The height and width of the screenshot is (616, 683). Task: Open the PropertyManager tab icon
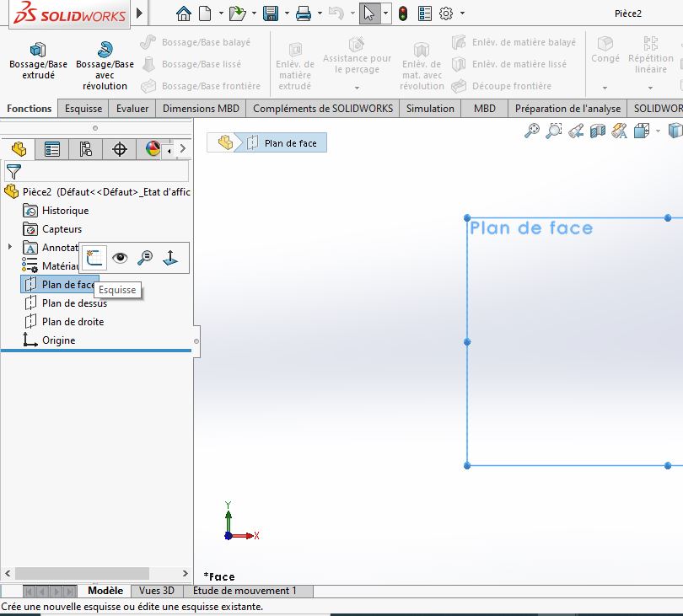51,149
